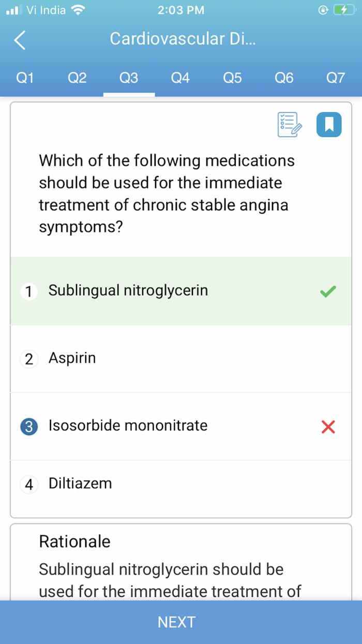
Task: Tap the orientation lock icon
Action: [323, 9]
